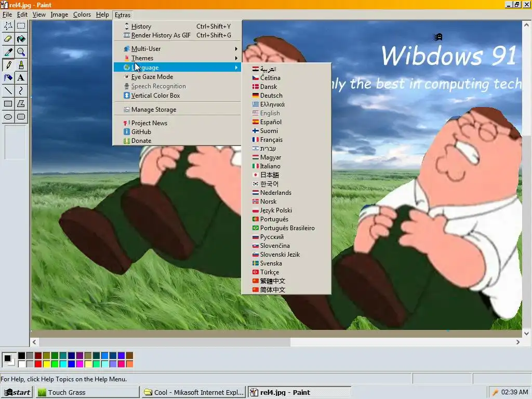Open the Edit menu

coord(22,15)
